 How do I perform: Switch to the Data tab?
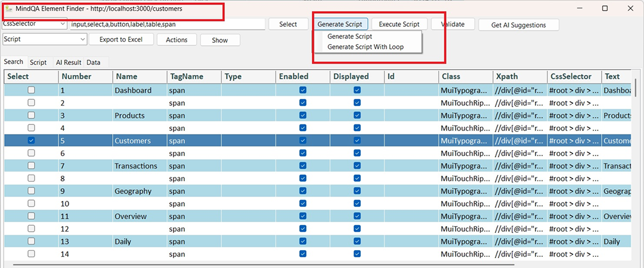[93, 62]
